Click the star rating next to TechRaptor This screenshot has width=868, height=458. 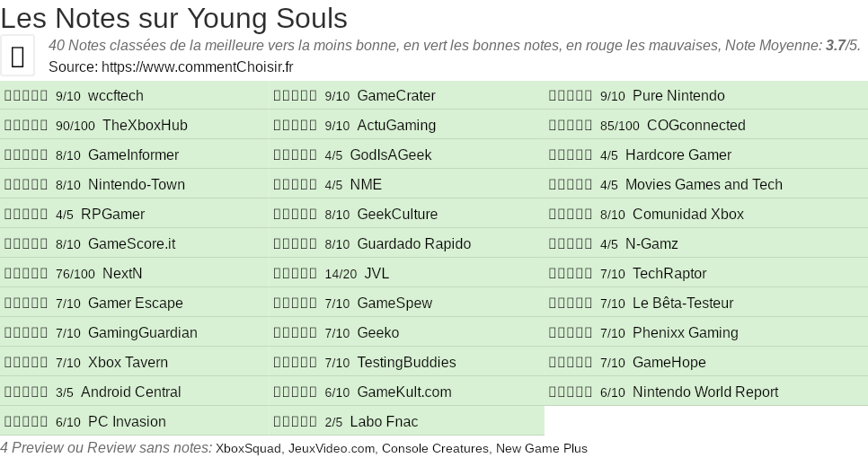click(x=571, y=274)
